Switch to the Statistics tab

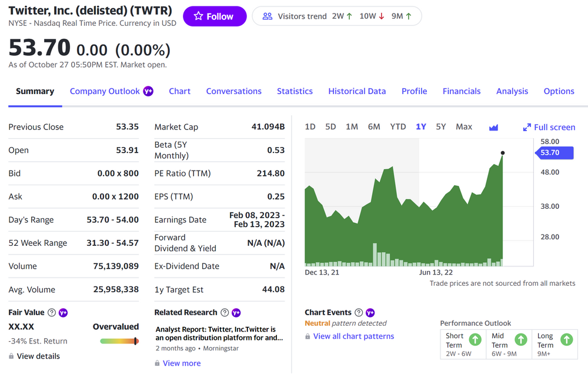(295, 91)
